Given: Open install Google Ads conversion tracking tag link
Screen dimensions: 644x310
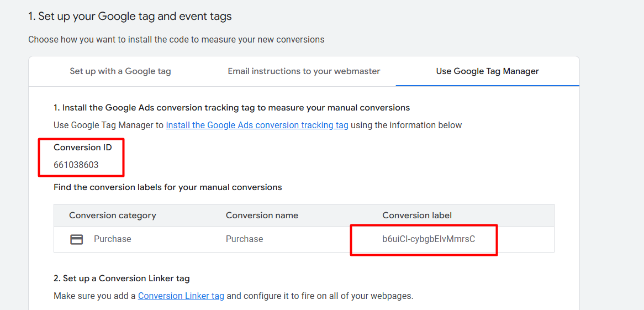Looking at the screenshot, I should pos(257,125).
